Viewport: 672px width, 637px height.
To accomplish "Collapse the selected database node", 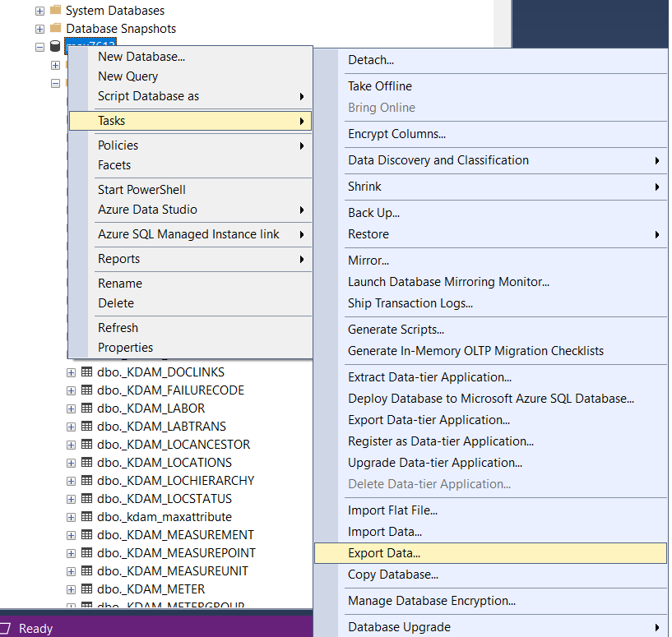I will point(39,47).
